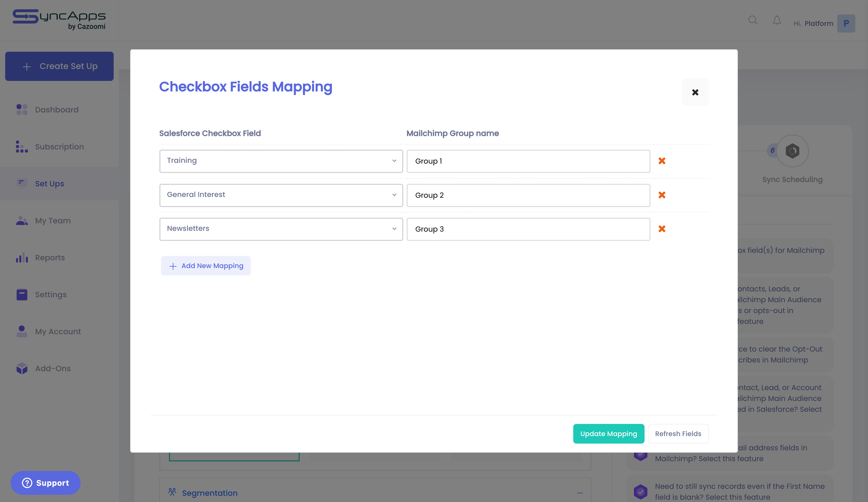Open the Settings sidebar item
This screenshot has height=502, width=868.
[59, 294]
